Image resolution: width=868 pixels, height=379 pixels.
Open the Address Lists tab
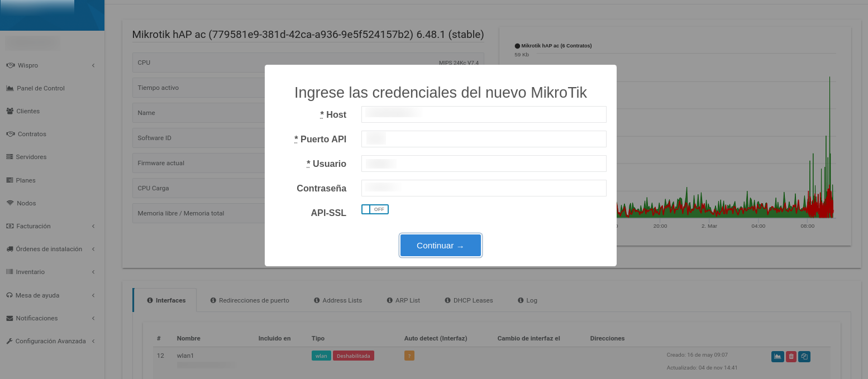point(338,300)
